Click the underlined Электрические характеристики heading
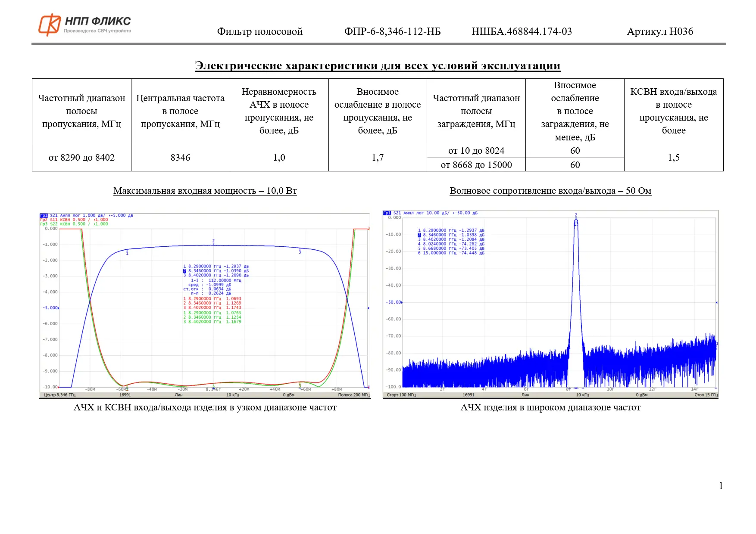Image resolution: width=756 pixels, height=534 pixels. pos(377,65)
